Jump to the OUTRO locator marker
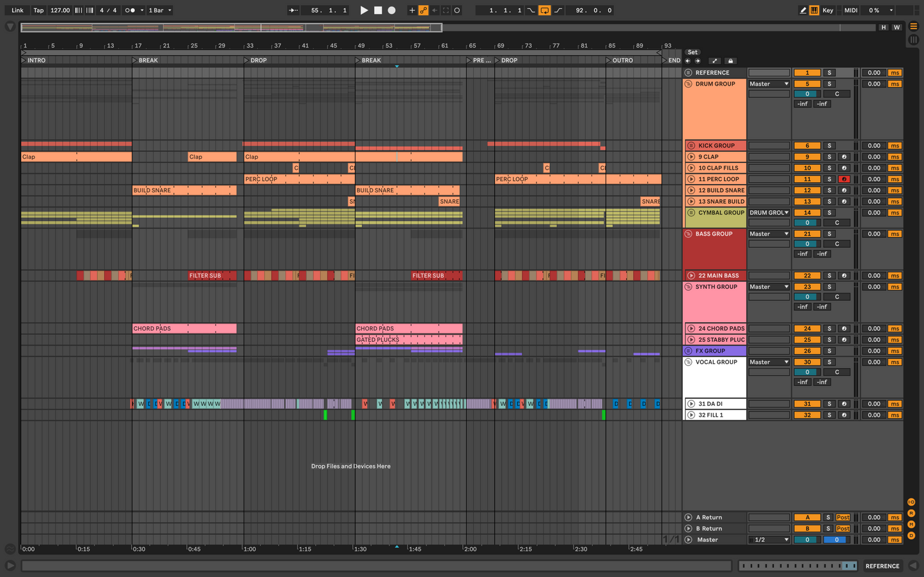924x577 pixels. pos(609,60)
